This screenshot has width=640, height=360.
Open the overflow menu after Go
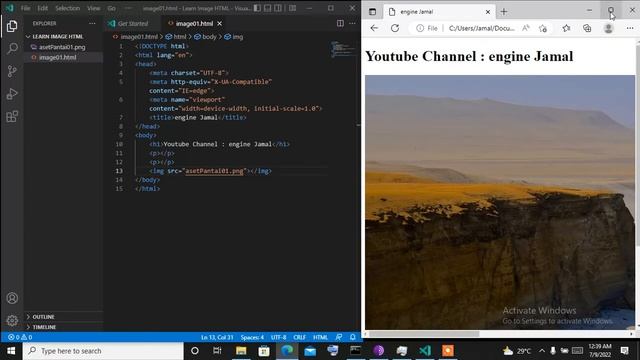pyautogui.click(x=128, y=8)
